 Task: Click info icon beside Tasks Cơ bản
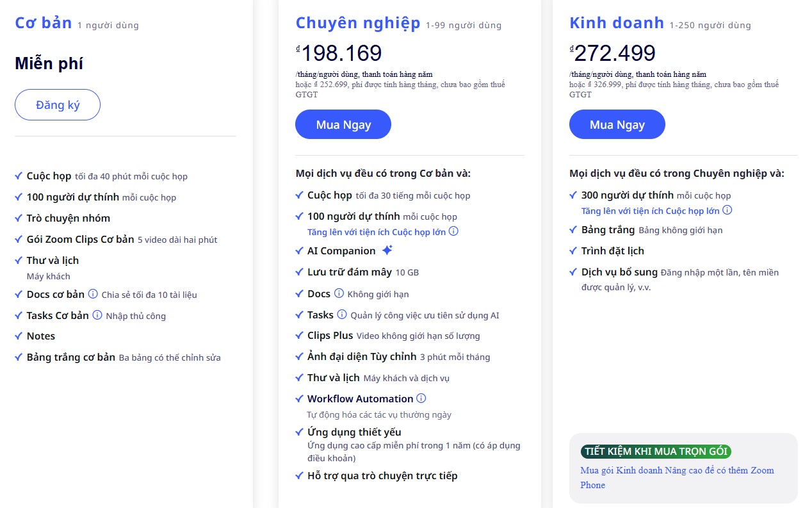point(97,315)
